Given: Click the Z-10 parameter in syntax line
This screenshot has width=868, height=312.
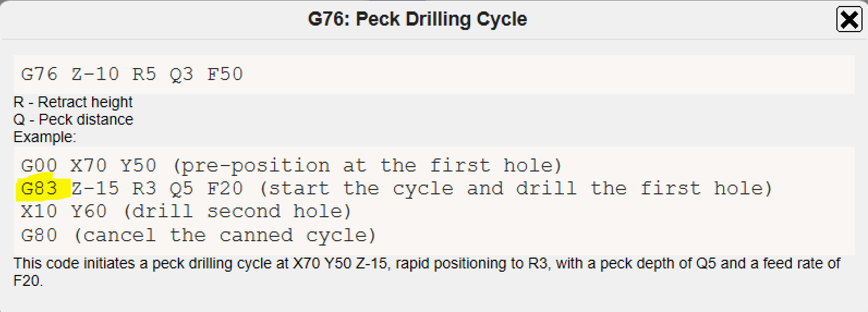Looking at the screenshot, I should pos(95,74).
